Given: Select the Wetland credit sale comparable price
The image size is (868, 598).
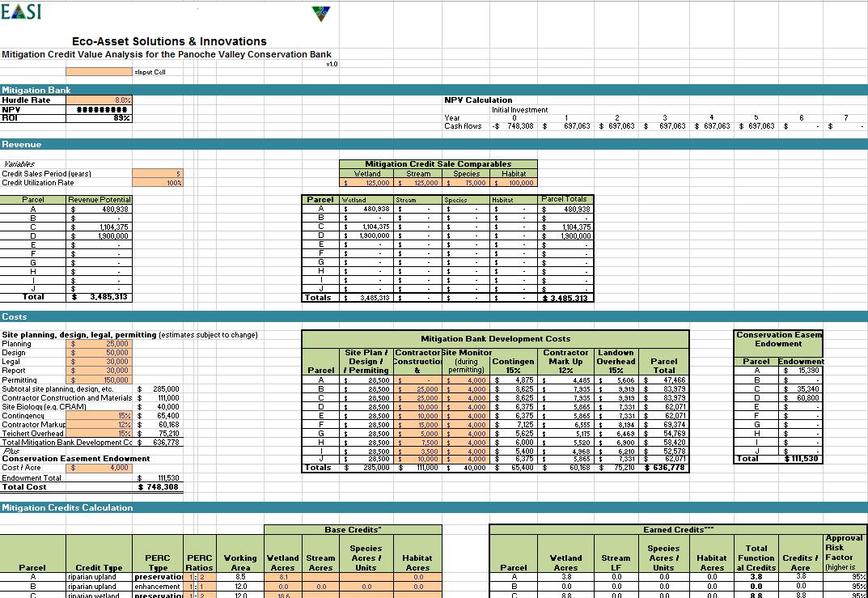Looking at the screenshot, I should point(367,183).
